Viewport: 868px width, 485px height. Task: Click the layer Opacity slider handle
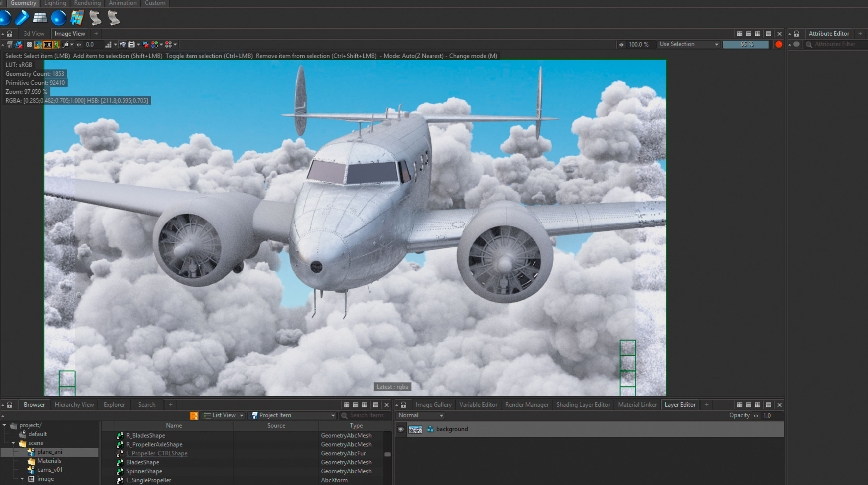(x=756, y=416)
